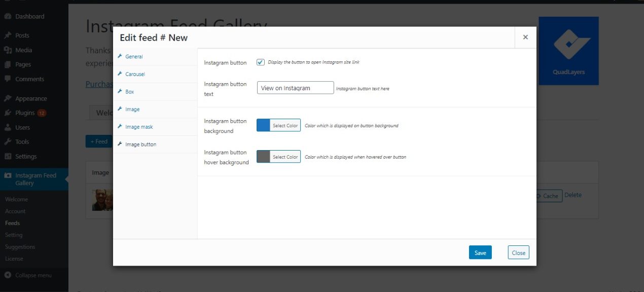
Task: Delete the feed via Delete link
Action: [x=573, y=195]
